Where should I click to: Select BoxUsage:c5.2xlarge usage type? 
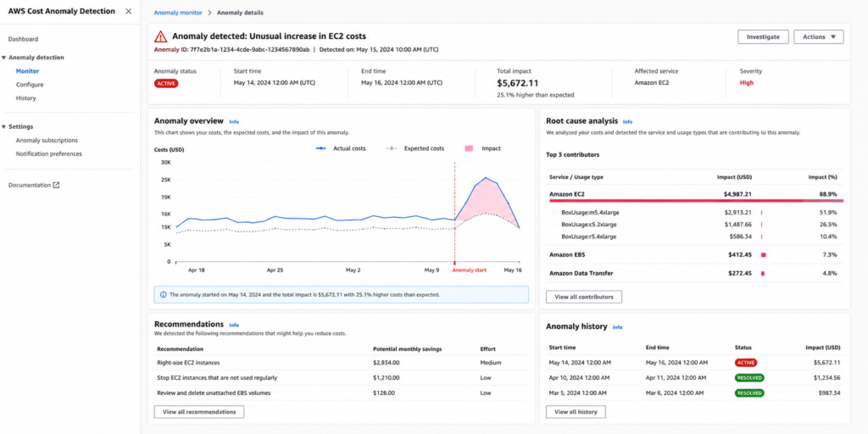pyautogui.click(x=588, y=225)
